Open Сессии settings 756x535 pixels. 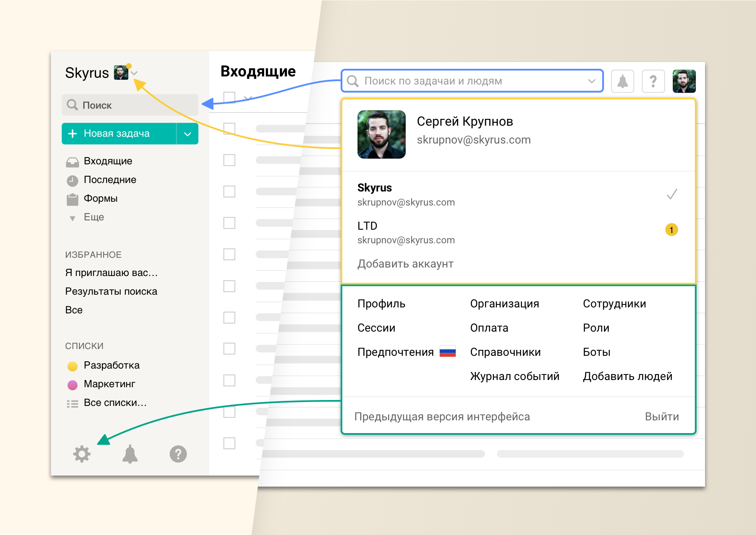pos(376,328)
